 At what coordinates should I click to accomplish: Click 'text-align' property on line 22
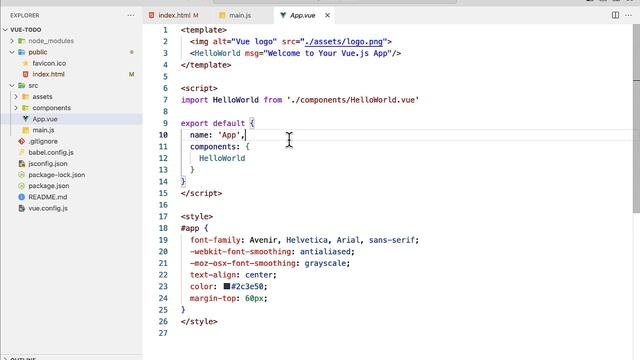[213, 275]
